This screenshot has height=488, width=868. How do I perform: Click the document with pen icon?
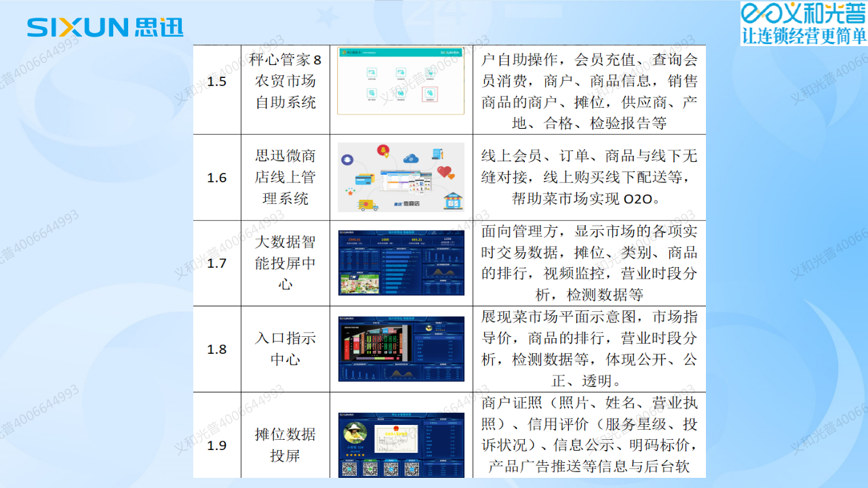(x=437, y=154)
